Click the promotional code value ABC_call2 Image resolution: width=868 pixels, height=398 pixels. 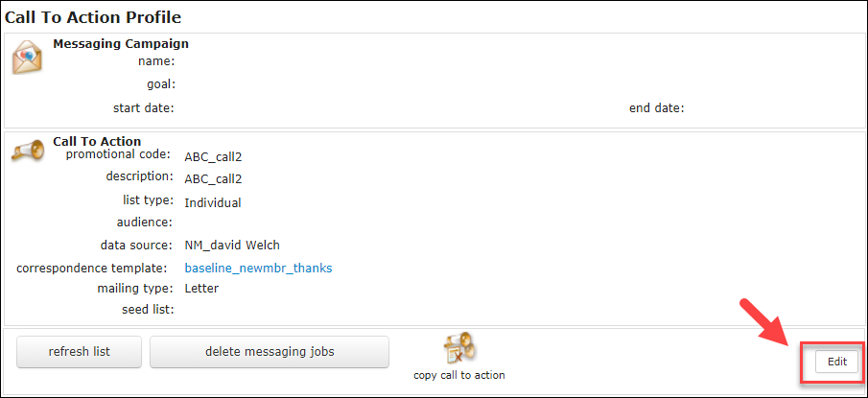(x=213, y=157)
